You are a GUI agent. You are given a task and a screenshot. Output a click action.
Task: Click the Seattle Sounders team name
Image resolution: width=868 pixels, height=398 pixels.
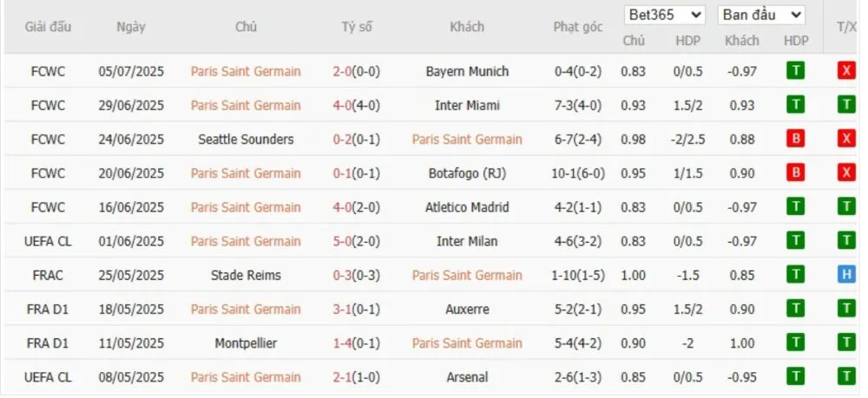tap(246, 140)
